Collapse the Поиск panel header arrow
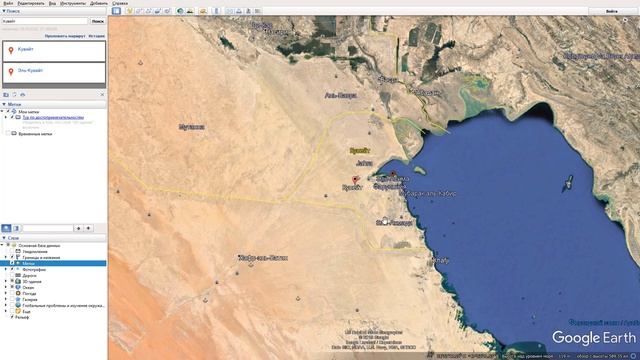This screenshot has width=640, height=360. (4, 11)
